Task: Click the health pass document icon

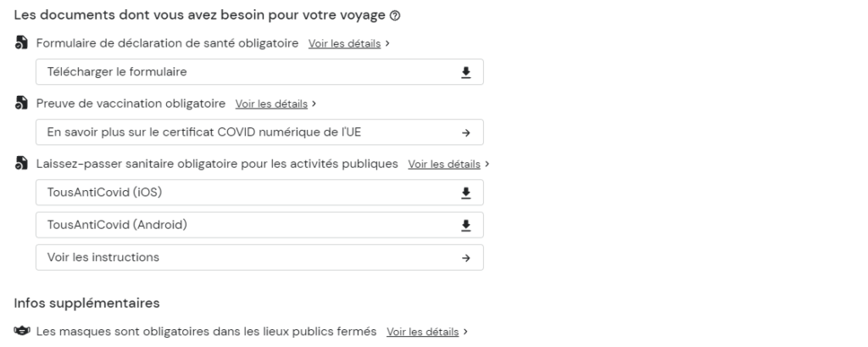Action: click(20, 164)
